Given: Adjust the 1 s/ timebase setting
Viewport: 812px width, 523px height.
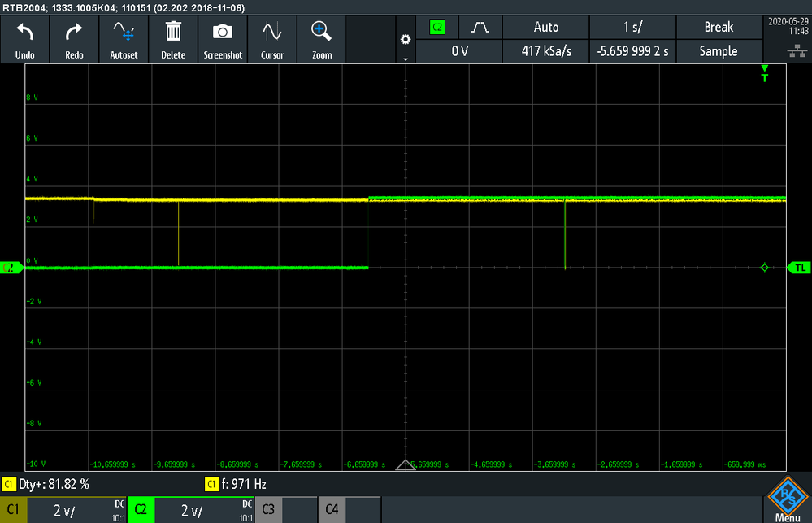Looking at the screenshot, I should [x=632, y=28].
